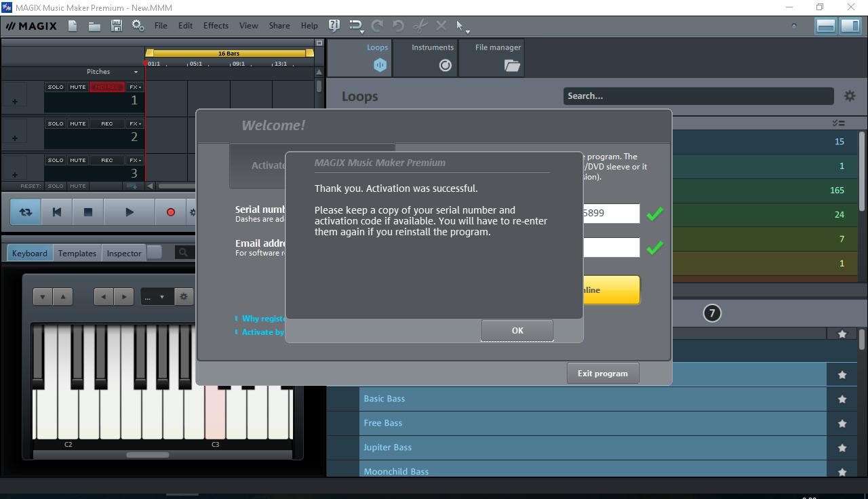Mute track 2
The height and width of the screenshot is (499, 868).
pos(76,123)
